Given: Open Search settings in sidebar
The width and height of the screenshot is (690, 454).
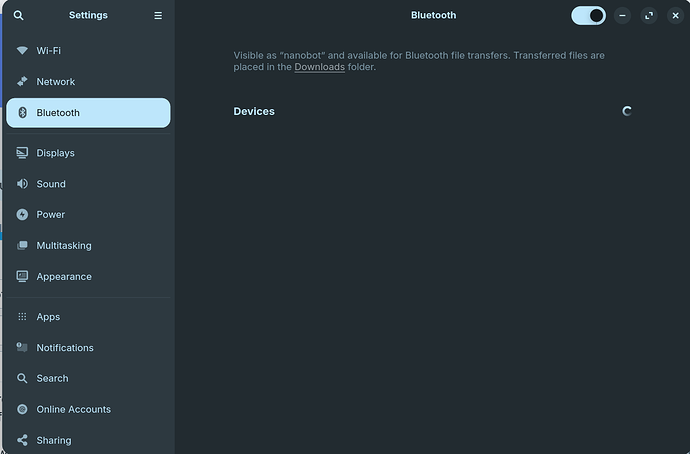Looking at the screenshot, I should click(x=52, y=379).
